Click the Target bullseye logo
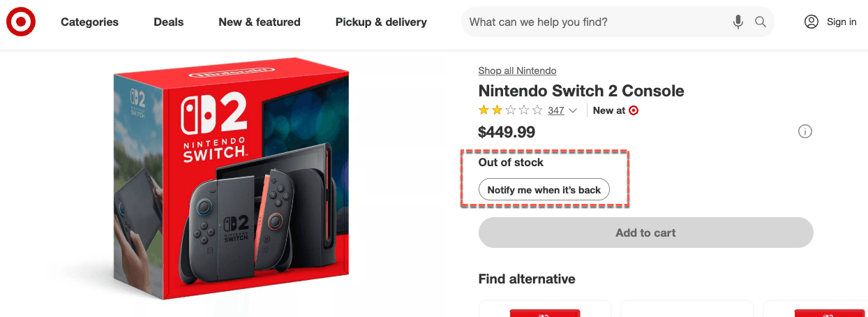868x317 pixels. (x=21, y=22)
